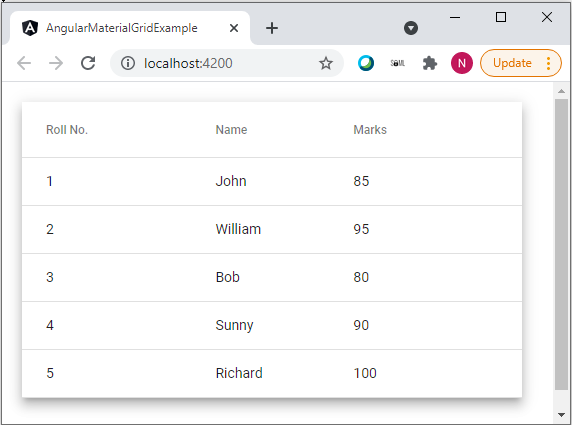This screenshot has width=572, height=425.
Task: Open a new tab with plus button
Action: click(272, 28)
